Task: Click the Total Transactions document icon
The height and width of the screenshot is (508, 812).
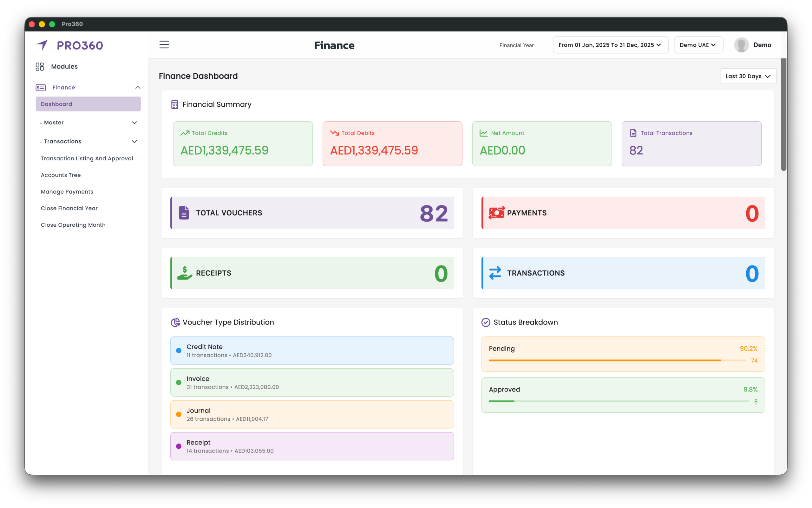Action: (x=633, y=133)
